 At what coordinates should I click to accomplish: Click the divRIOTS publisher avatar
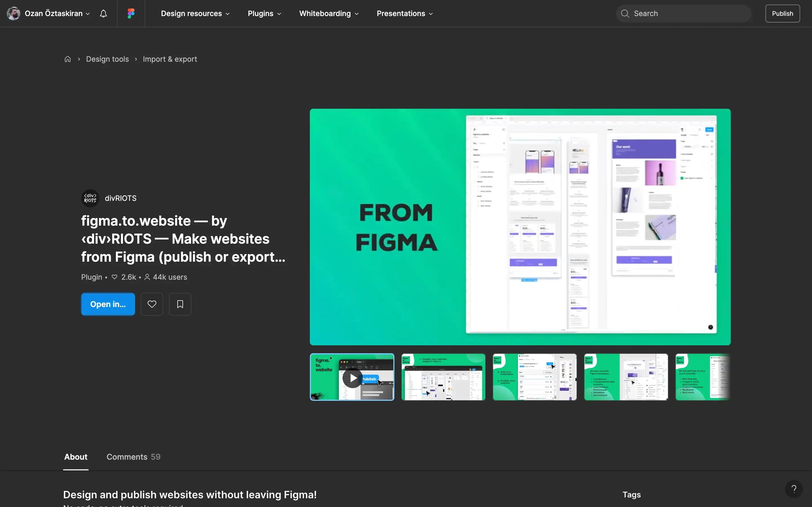[90, 198]
